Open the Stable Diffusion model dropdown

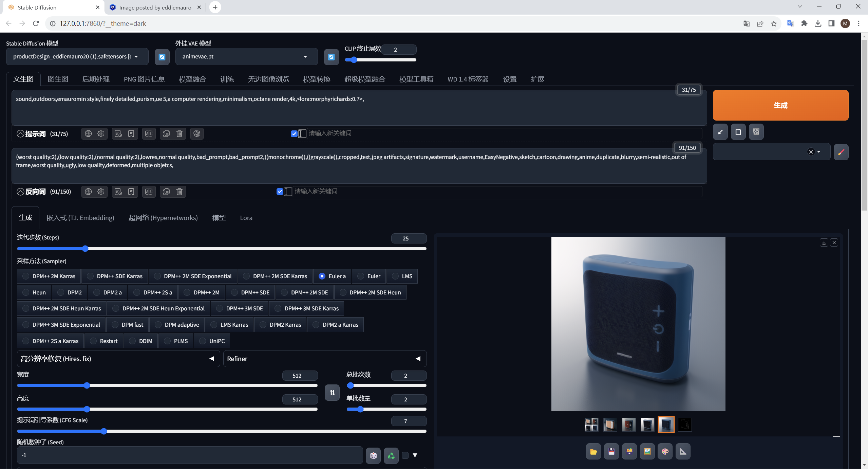(x=77, y=57)
